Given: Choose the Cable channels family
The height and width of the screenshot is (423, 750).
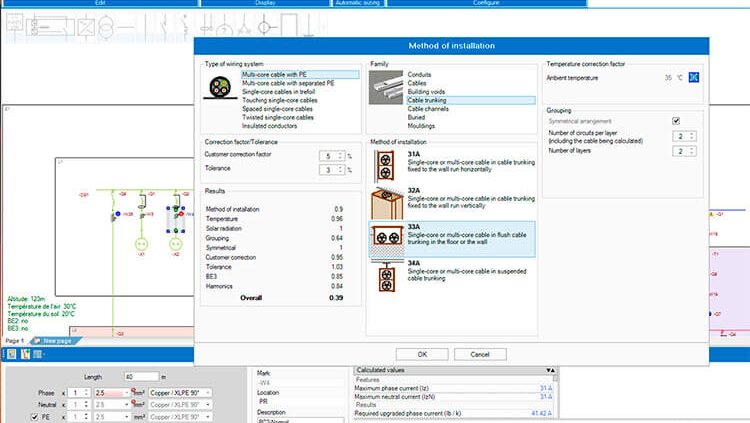Looking at the screenshot, I should click(428, 109).
